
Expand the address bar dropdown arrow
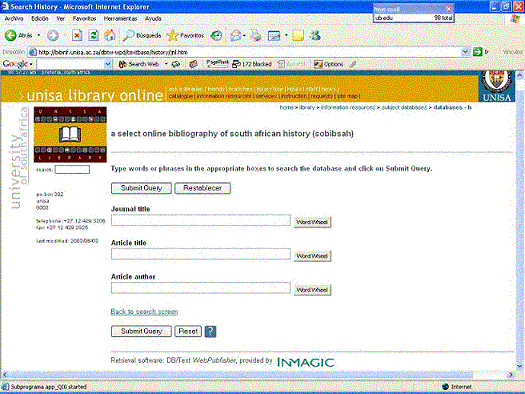point(465,52)
